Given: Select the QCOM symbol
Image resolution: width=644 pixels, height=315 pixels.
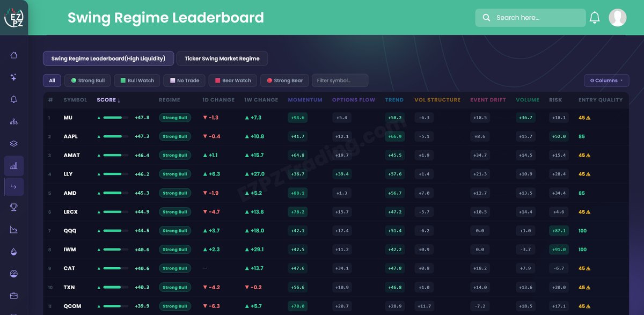Looking at the screenshot, I should [72, 306].
